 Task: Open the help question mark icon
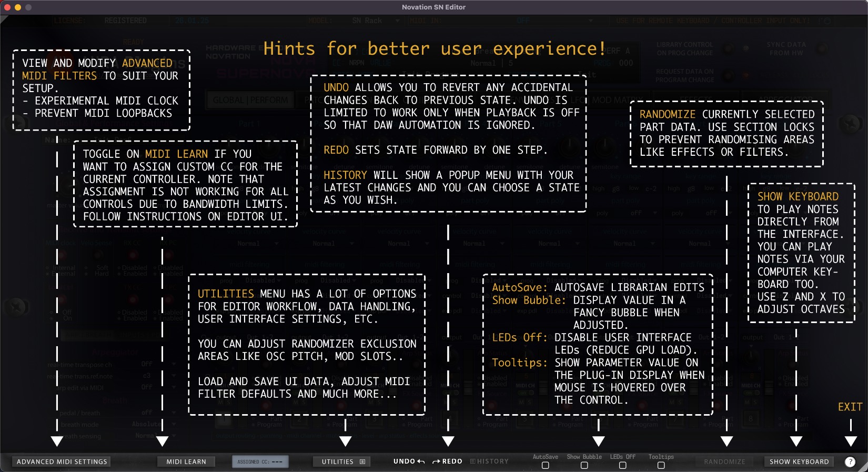pyautogui.click(x=850, y=461)
